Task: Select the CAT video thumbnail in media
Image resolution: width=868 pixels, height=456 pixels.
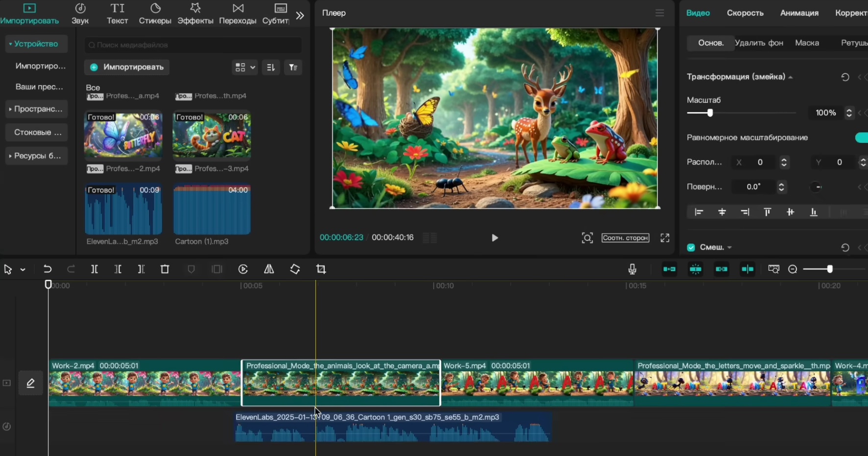Action: point(212,135)
